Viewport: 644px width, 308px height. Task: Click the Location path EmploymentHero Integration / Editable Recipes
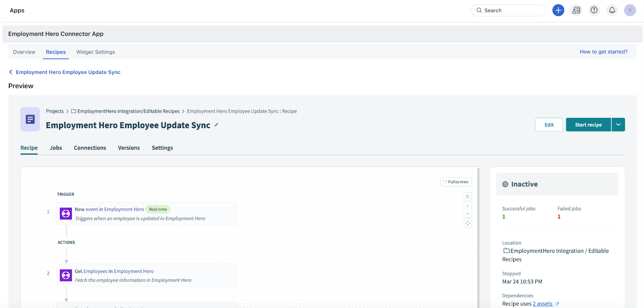tap(555, 255)
